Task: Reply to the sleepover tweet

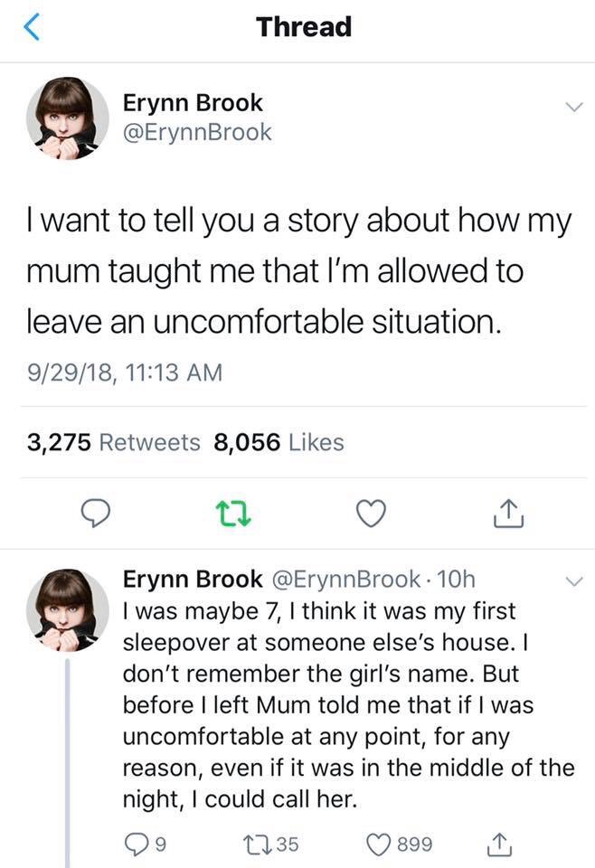Action: (x=136, y=844)
